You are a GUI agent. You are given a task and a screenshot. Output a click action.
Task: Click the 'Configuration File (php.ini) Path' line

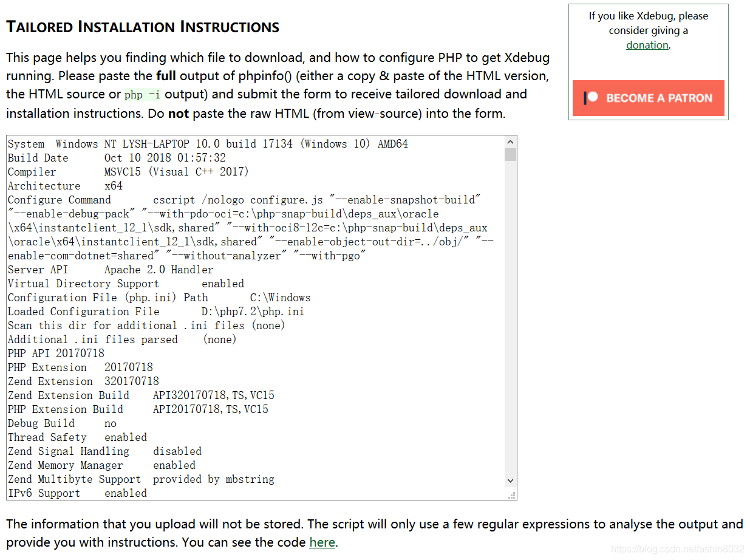click(159, 298)
